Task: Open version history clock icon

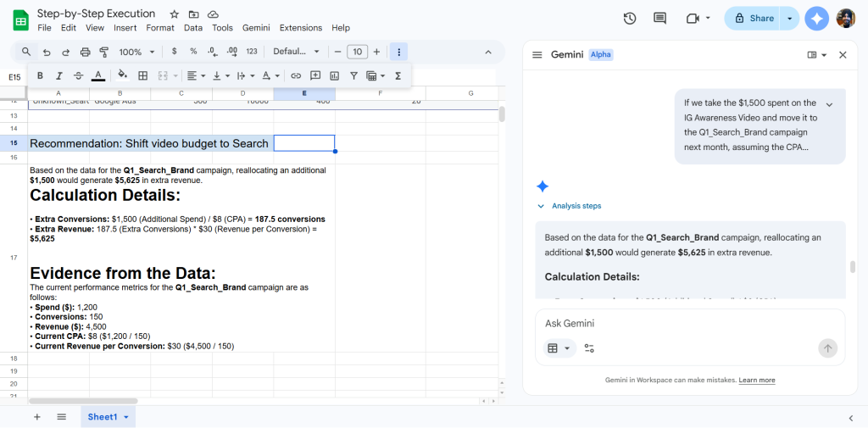Action: pos(630,18)
